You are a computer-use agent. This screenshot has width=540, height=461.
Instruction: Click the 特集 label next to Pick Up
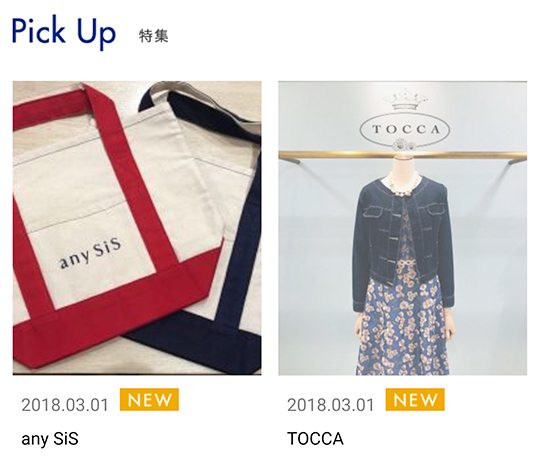tap(153, 36)
